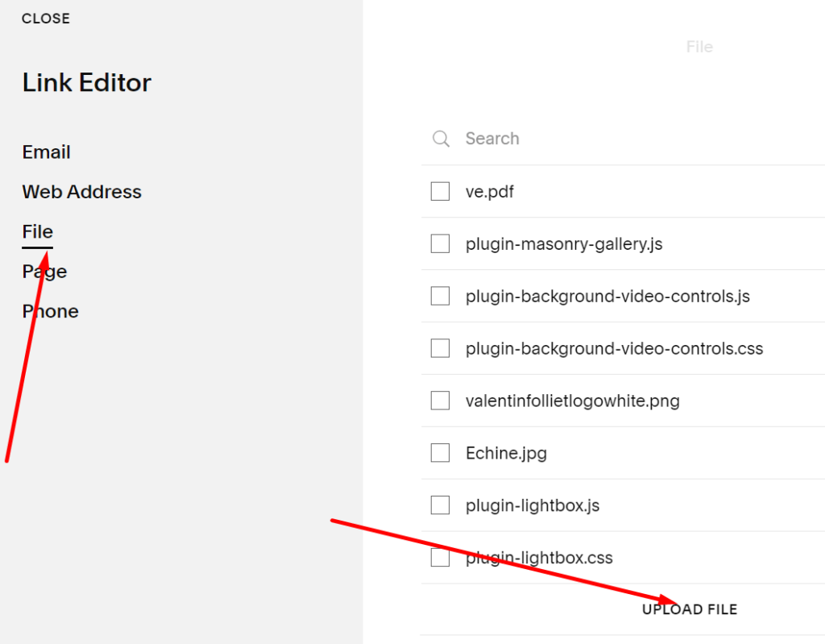The width and height of the screenshot is (825, 644).
Task: Check the plugin-masonry-gallery.js checkbox
Action: point(440,243)
